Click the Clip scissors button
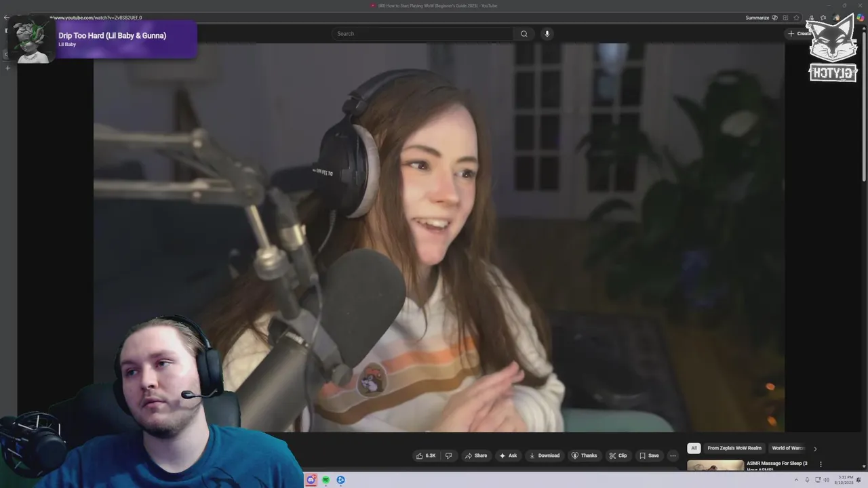The width and height of the screenshot is (868, 488). [618, 455]
